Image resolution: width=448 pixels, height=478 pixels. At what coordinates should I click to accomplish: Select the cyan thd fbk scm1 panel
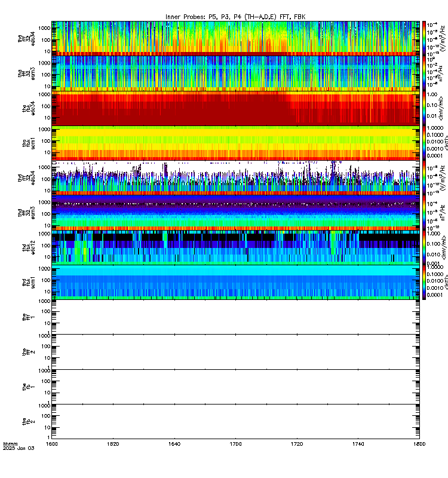point(235,282)
